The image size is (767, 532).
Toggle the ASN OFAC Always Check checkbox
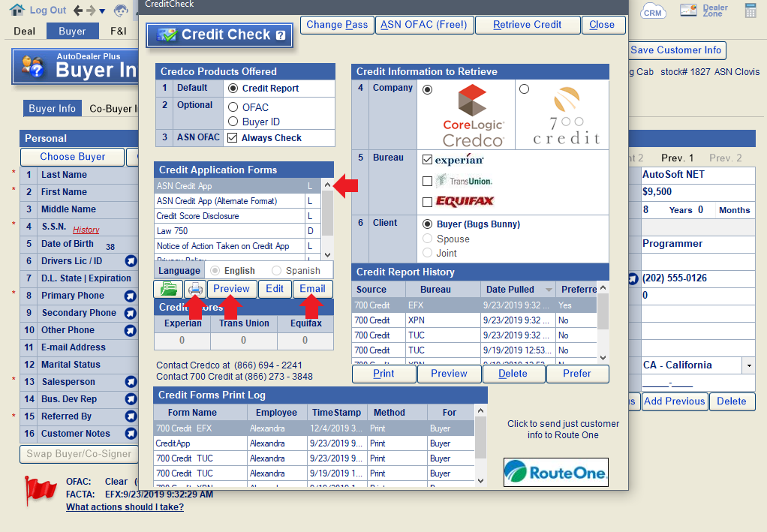(x=233, y=138)
